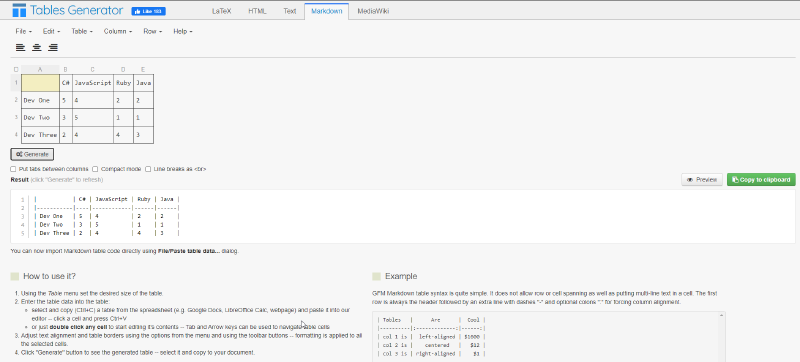Open the Help dropdown menu
This screenshot has height=362, width=800.
(183, 31)
